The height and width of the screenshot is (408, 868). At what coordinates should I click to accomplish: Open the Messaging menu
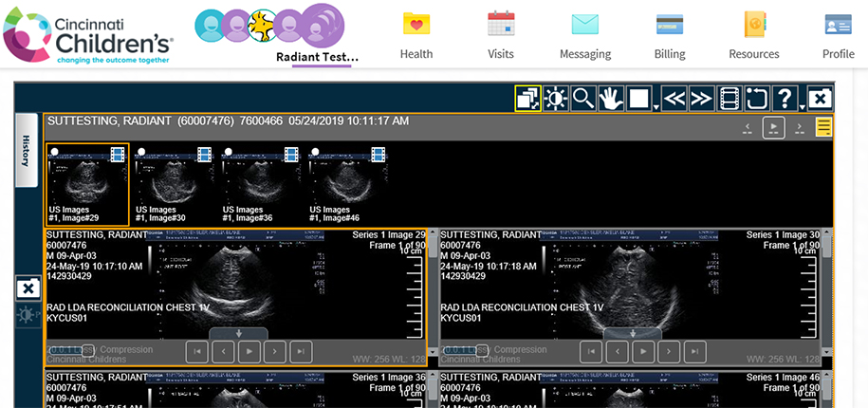pyautogui.click(x=585, y=36)
